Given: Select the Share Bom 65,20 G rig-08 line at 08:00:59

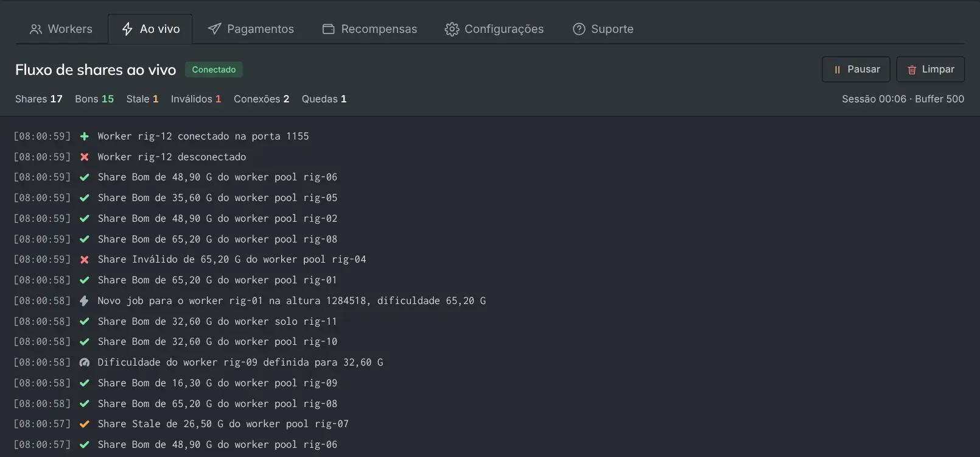Looking at the screenshot, I should click(x=217, y=239).
